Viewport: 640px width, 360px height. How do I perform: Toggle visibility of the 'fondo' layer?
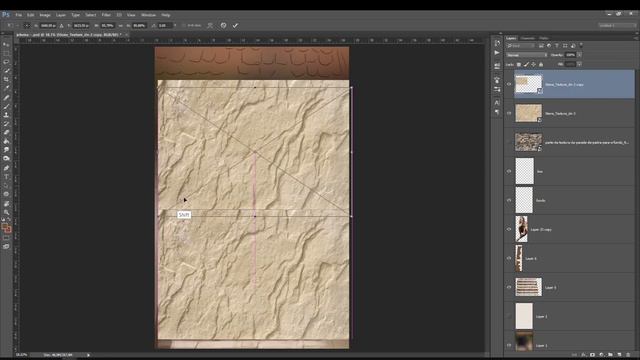(509, 200)
